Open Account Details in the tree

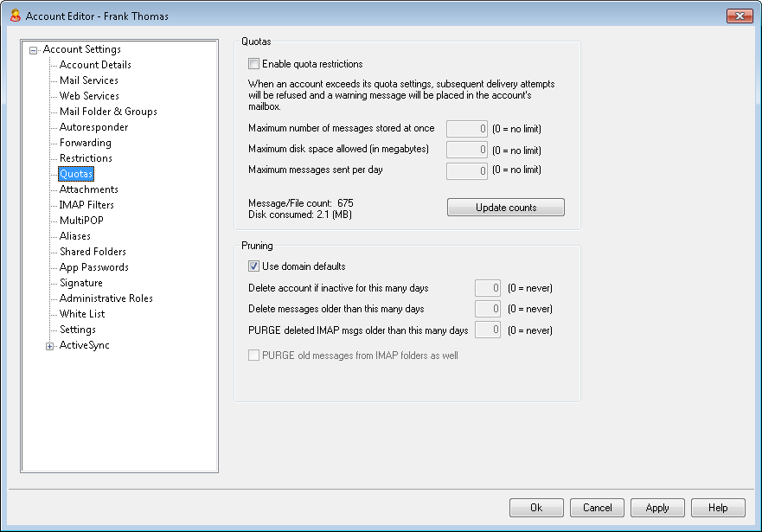95,65
